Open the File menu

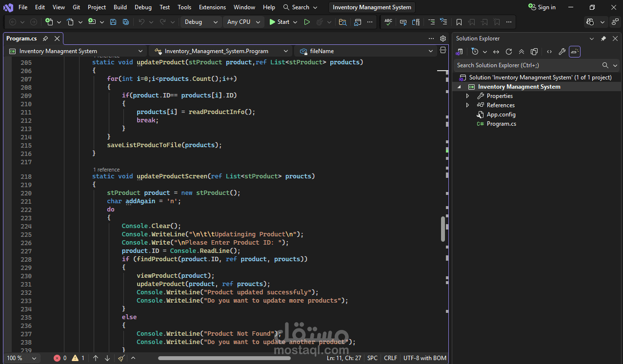(23, 7)
